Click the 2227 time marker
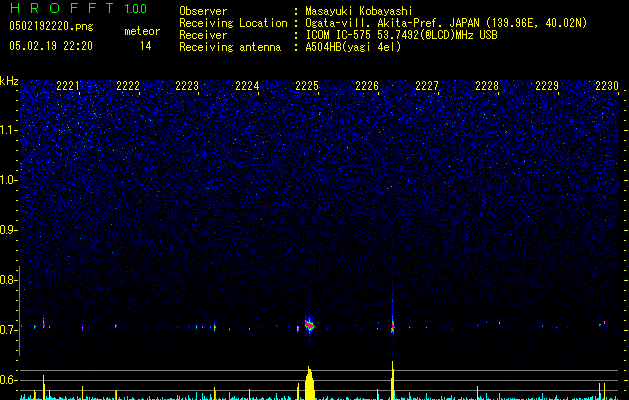 (x=427, y=86)
